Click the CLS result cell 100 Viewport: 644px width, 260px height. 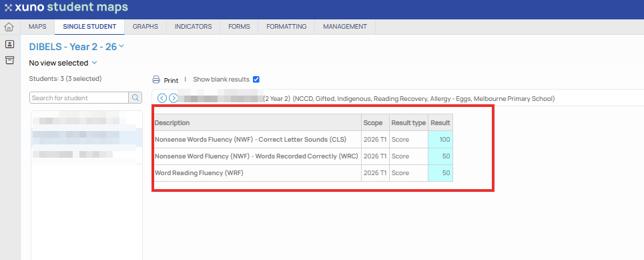[x=440, y=140]
